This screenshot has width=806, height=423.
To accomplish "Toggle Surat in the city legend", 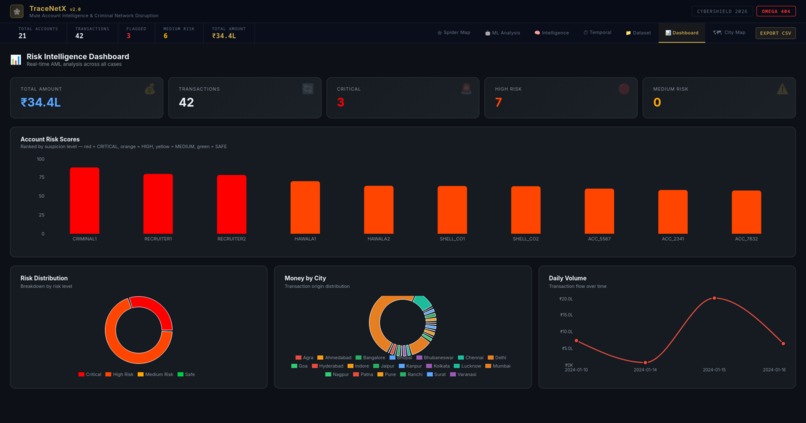I will point(436,374).
